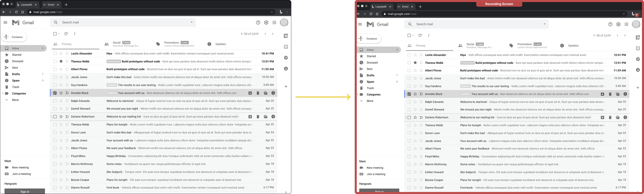Click Join a meeting in the recording window
644x194 pixels.
(x=376, y=174)
